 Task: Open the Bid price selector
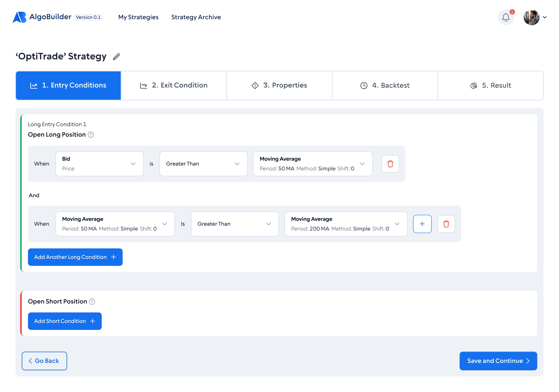click(x=99, y=163)
